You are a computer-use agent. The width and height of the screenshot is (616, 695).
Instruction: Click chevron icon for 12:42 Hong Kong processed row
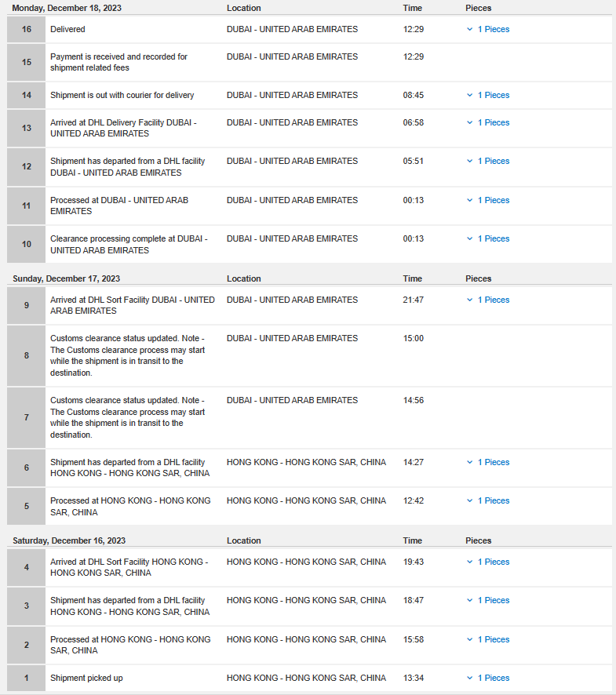tap(469, 501)
